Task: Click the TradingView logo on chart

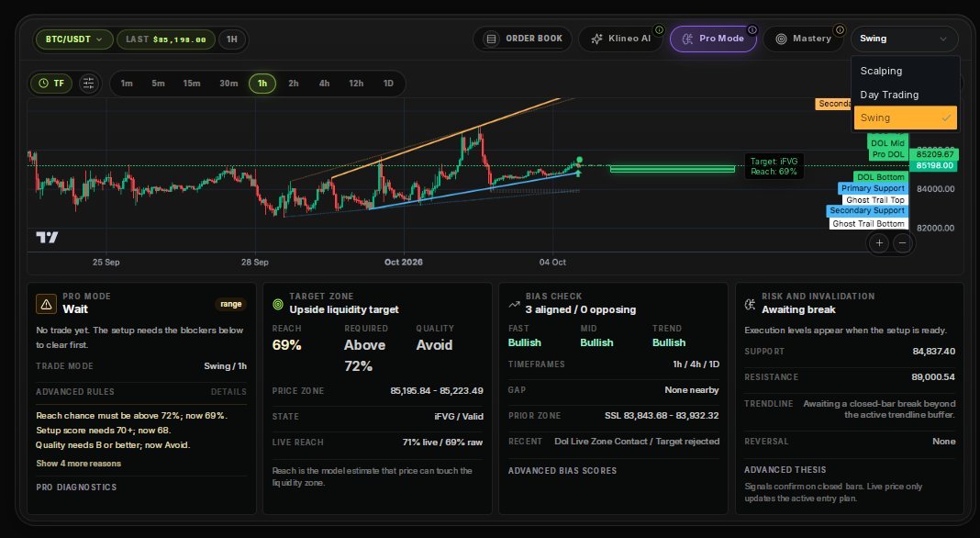Action: tap(47, 237)
